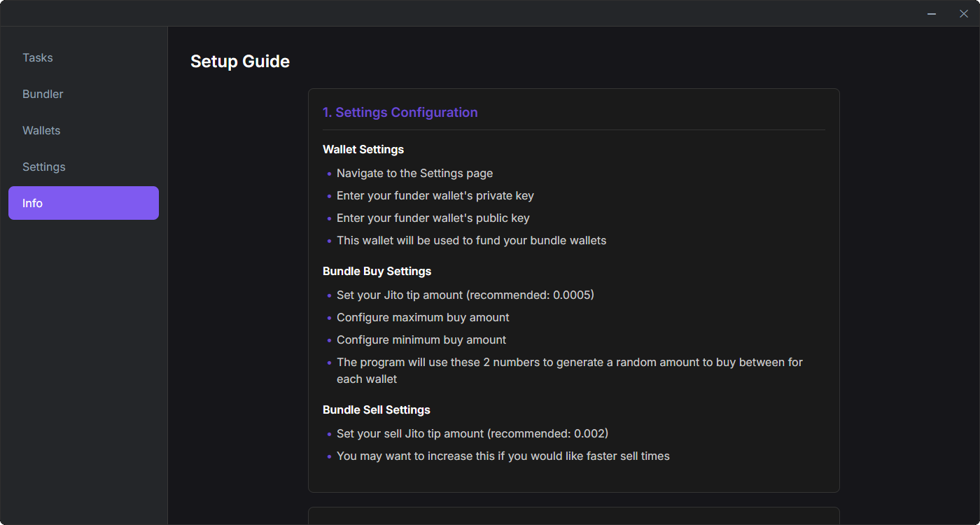Click the sell Jito tip 0.002 line
The image size is (980, 525).
coord(472,433)
